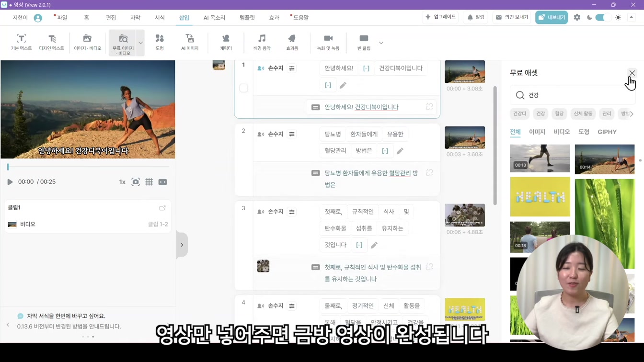Insert a 빈 클립

[x=364, y=43]
